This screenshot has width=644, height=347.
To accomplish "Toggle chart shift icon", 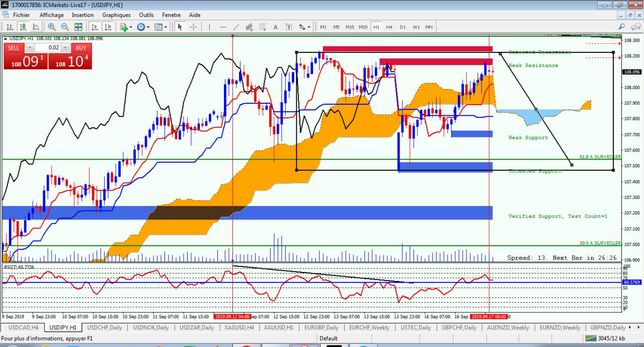I will click(107, 27).
